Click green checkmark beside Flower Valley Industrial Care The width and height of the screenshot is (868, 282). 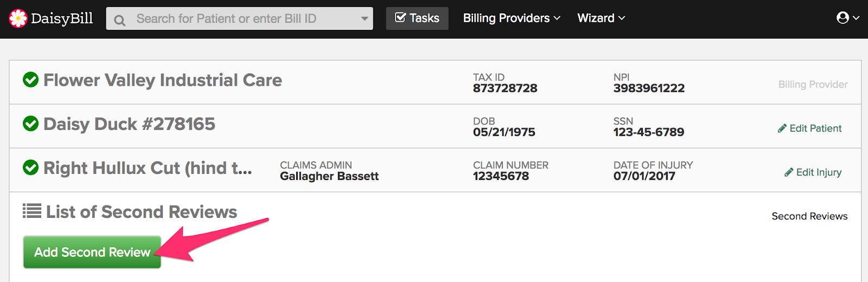(x=31, y=80)
